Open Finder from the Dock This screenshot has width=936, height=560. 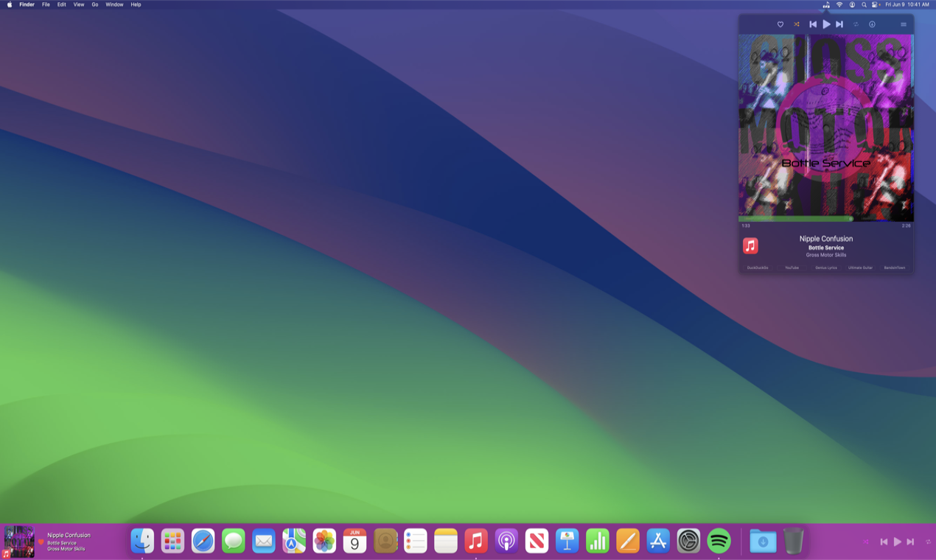tap(142, 541)
